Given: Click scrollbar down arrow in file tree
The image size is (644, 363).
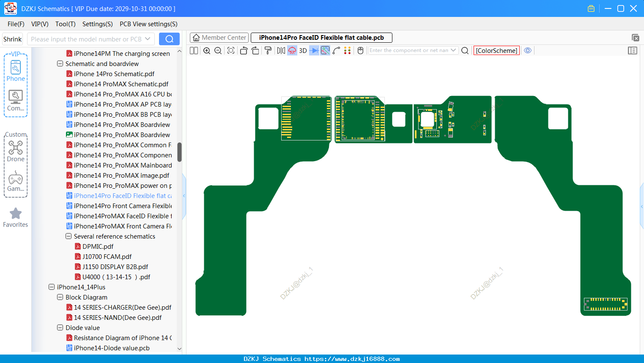Looking at the screenshot, I should tap(179, 349).
